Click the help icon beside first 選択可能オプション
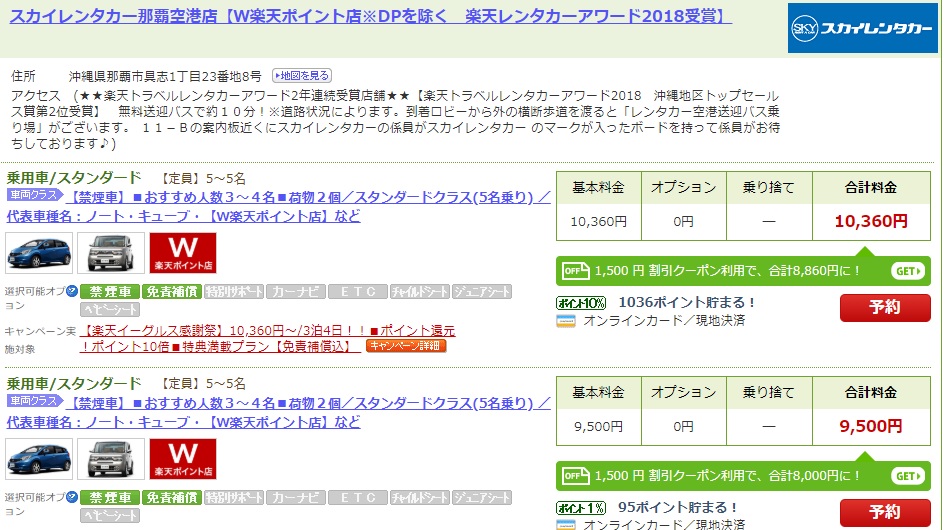 (x=72, y=291)
